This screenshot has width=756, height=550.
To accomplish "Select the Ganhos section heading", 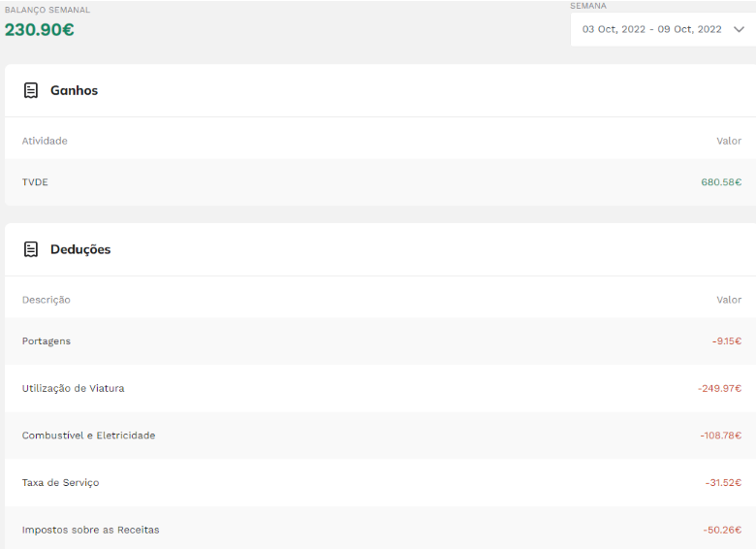I will tap(74, 90).
